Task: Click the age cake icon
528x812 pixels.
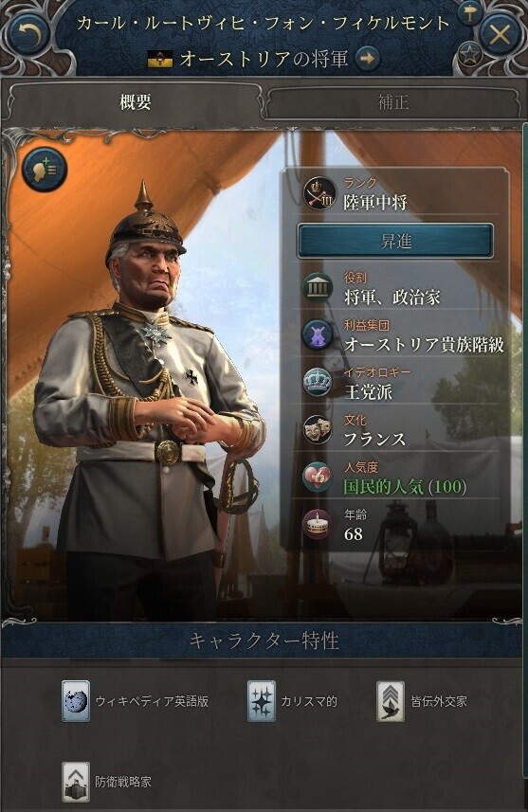Action: point(318,524)
